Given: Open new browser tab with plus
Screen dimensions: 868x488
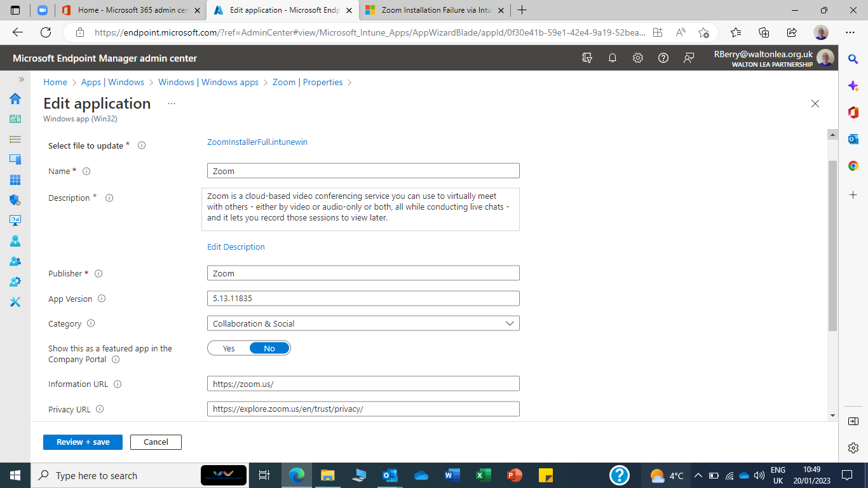Looking at the screenshot, I should [x=522, y=10].
